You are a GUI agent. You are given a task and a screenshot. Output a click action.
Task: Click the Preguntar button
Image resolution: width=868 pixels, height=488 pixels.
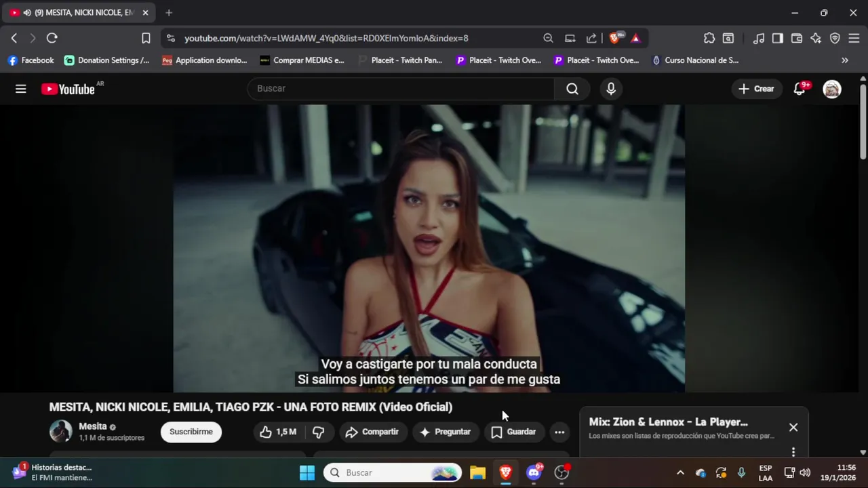445,432
